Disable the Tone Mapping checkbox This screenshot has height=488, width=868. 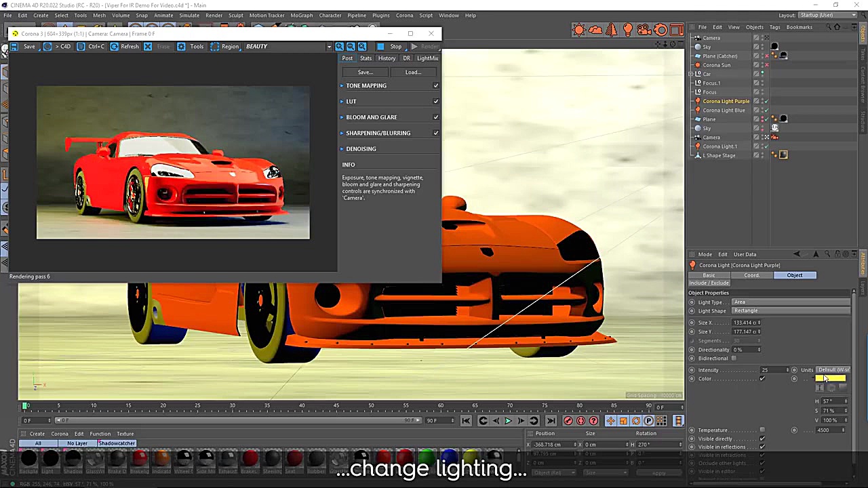pos(435,85)
